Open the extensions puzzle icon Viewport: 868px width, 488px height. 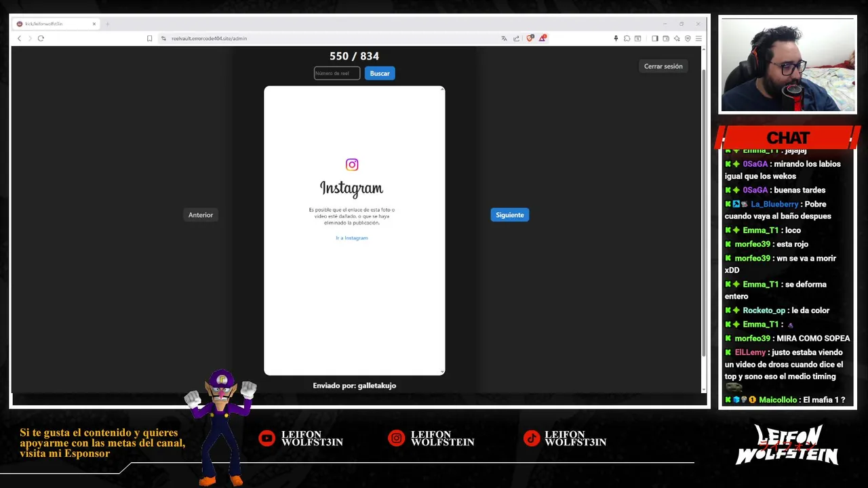pos(627,39)
